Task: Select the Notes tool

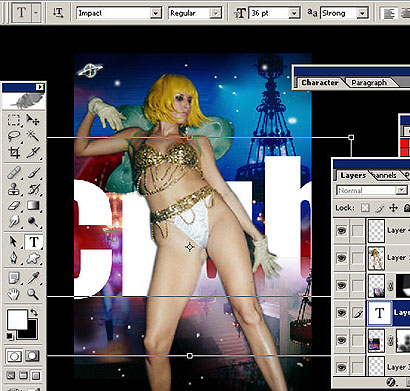Action: (x=14, y=278)
